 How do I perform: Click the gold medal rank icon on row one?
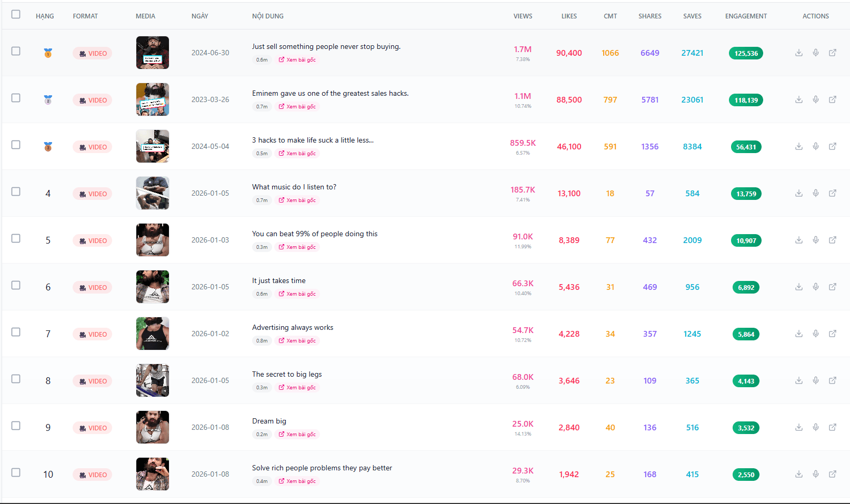tap(48, 53)
